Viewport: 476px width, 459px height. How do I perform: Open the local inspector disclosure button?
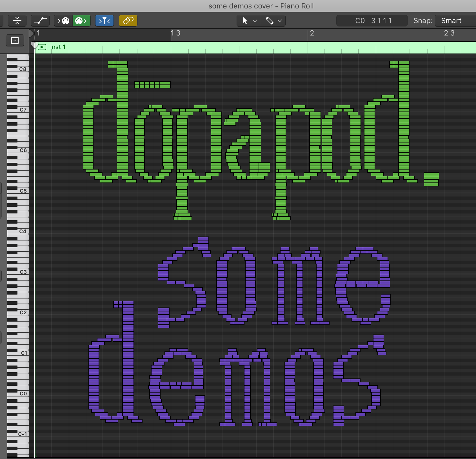[15, 41]
